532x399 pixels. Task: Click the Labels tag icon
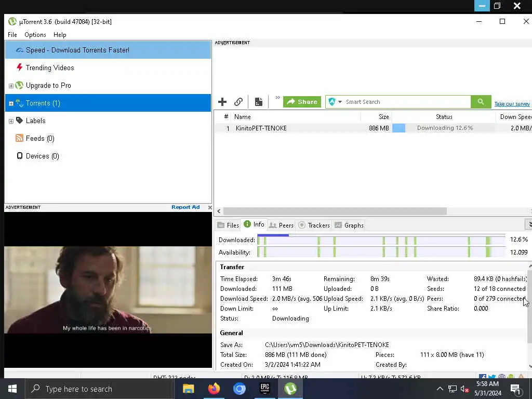tap(19, 121)
